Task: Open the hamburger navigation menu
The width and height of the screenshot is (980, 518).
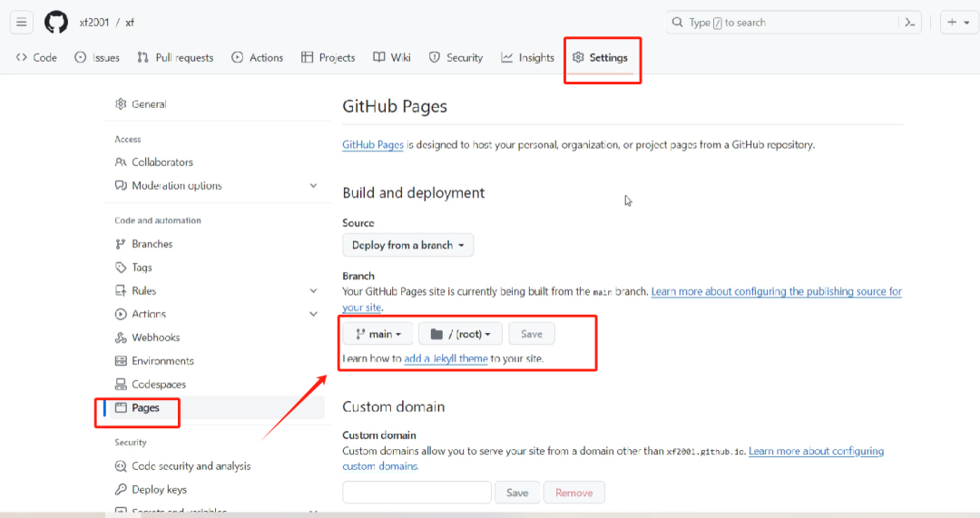Action: click(x=21, y=23)
